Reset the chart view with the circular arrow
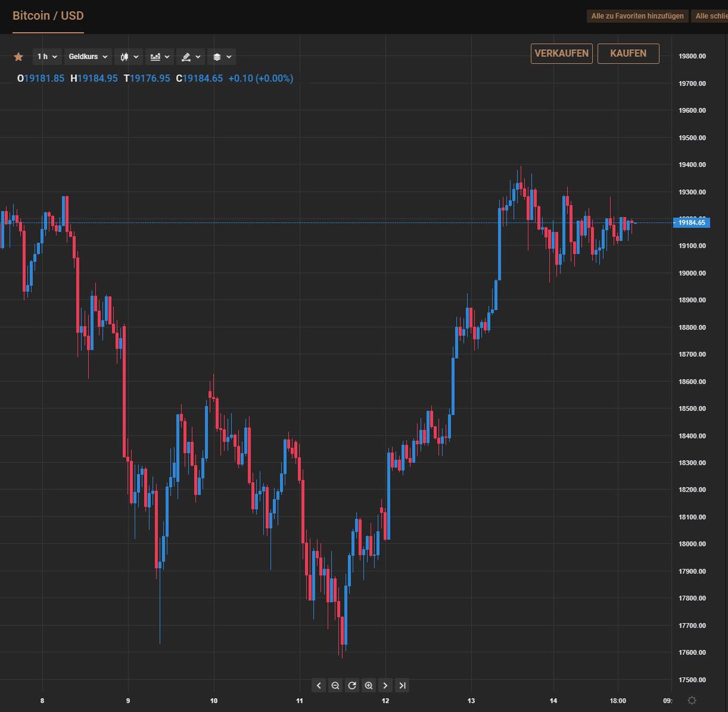Screen dimensions: 728x712 [352, 685]
